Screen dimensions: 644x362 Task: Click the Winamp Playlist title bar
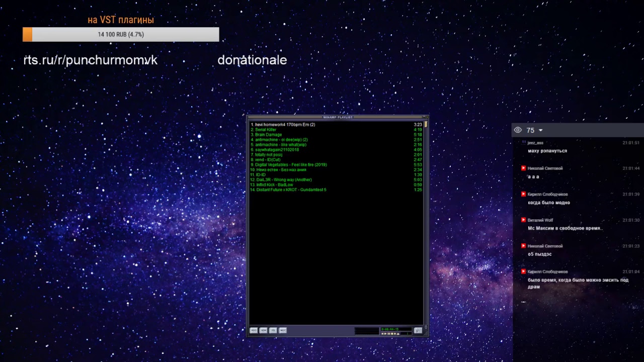pyautogui.click(x=338, y=117)
